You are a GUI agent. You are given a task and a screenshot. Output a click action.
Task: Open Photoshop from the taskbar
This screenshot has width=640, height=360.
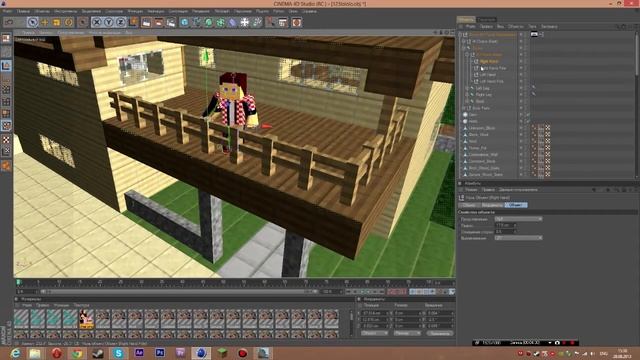click(x=160, y=353)
